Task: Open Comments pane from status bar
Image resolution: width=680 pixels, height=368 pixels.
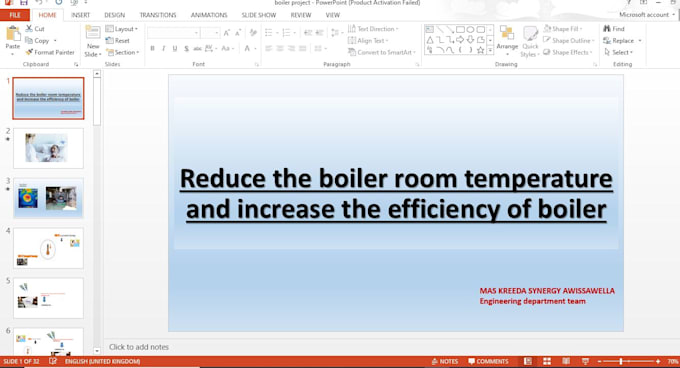Action: coord(488,361)
